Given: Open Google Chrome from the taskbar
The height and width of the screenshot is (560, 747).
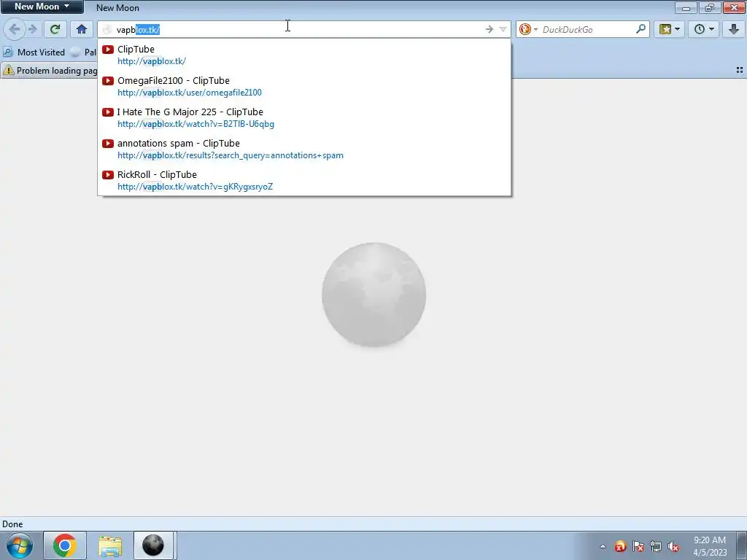Looking at the screenshot, I should (x=65, y=545).
